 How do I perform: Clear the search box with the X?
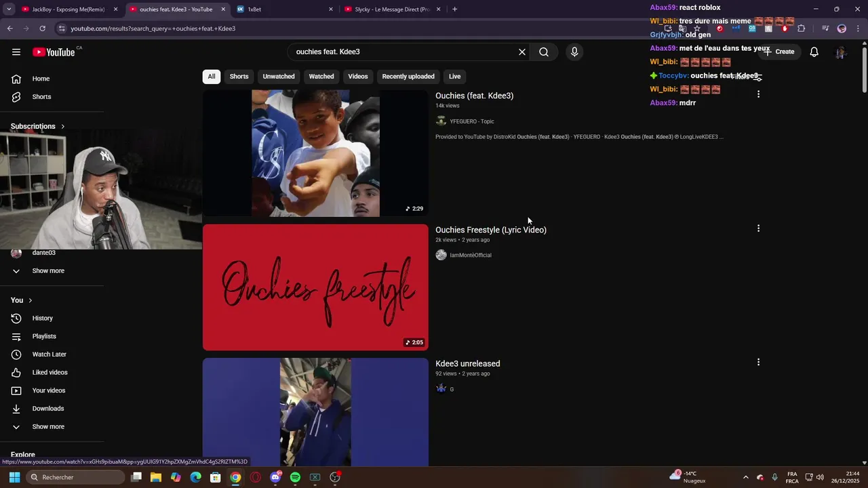(x=522, y=52)
